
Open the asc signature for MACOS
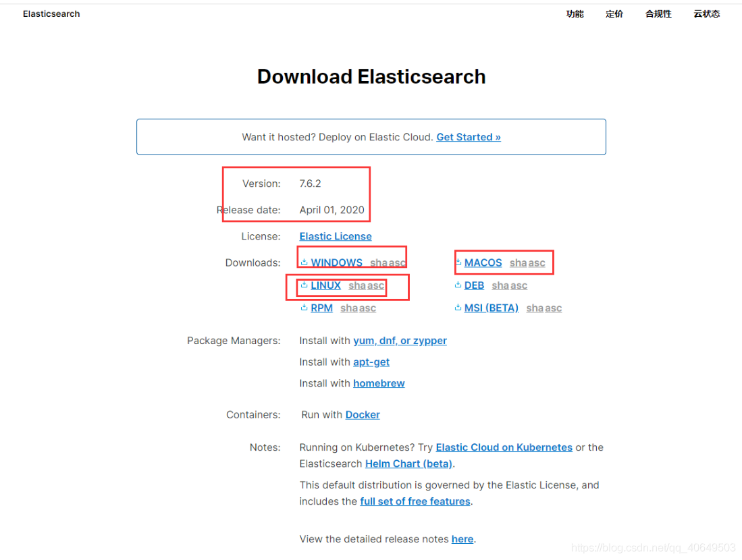click(x=537, y=263)
